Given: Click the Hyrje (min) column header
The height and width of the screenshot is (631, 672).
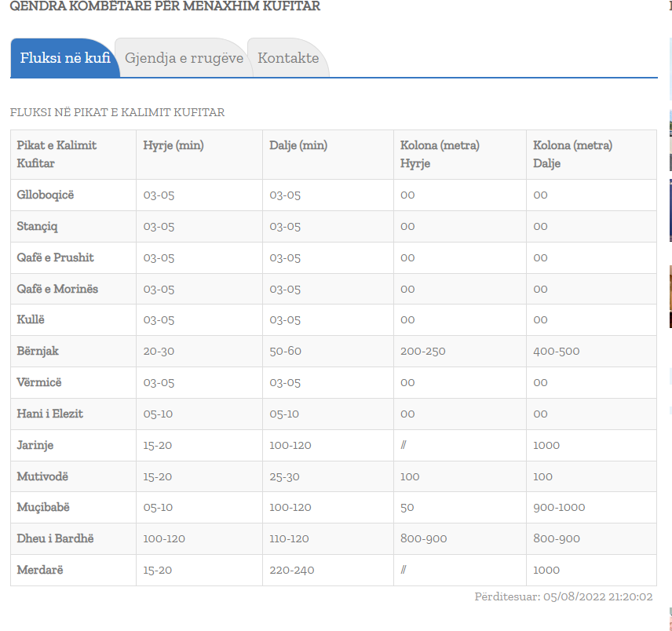Looking at the screenshot, I should coord(173,145).
